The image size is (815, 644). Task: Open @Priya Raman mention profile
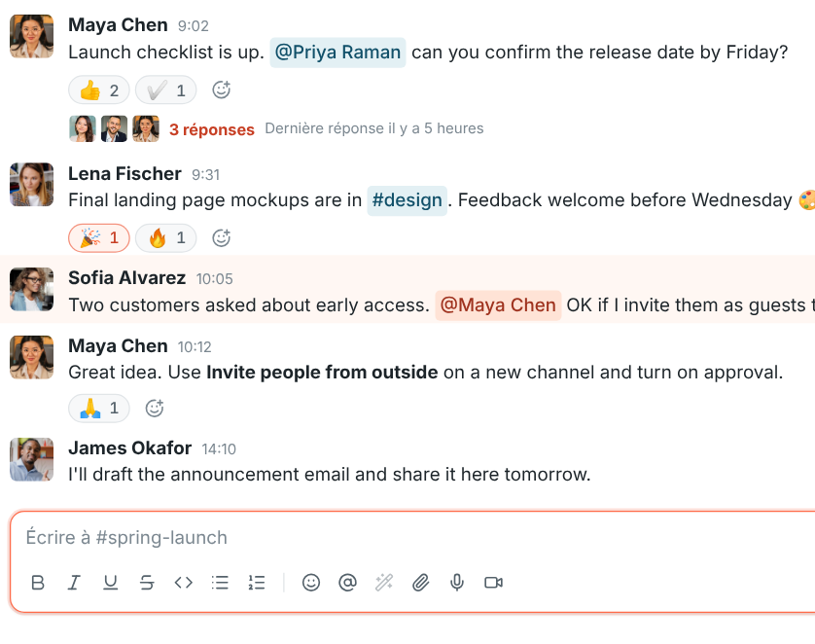point(337,53)
